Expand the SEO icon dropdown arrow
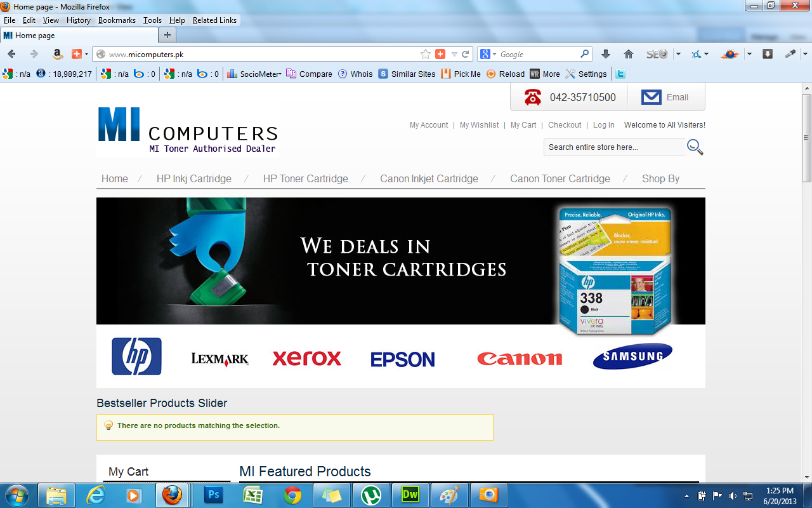812x508 pixels. (x=678, y=54)
